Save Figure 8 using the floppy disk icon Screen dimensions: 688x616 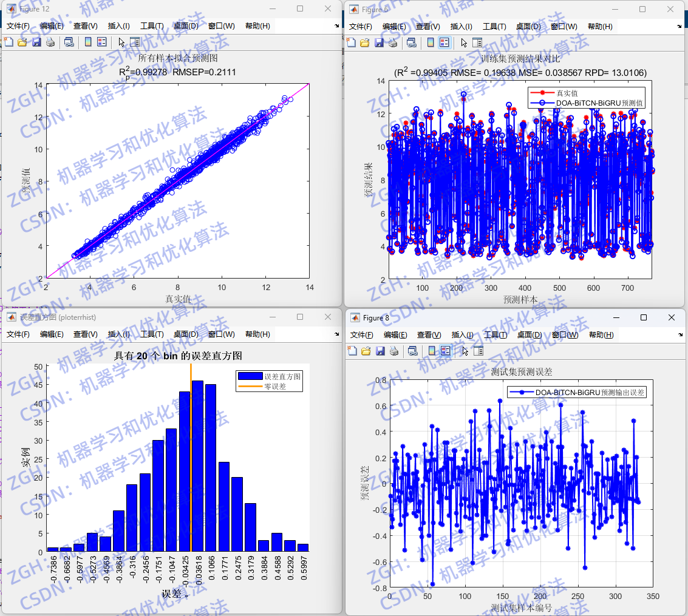[x=380, y=351]
